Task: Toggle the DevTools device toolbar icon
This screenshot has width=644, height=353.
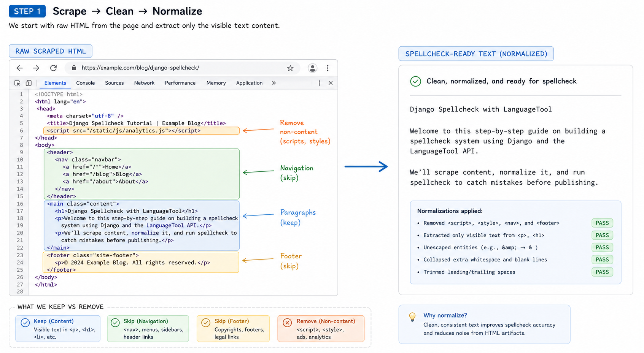Action: click(29, 83)
